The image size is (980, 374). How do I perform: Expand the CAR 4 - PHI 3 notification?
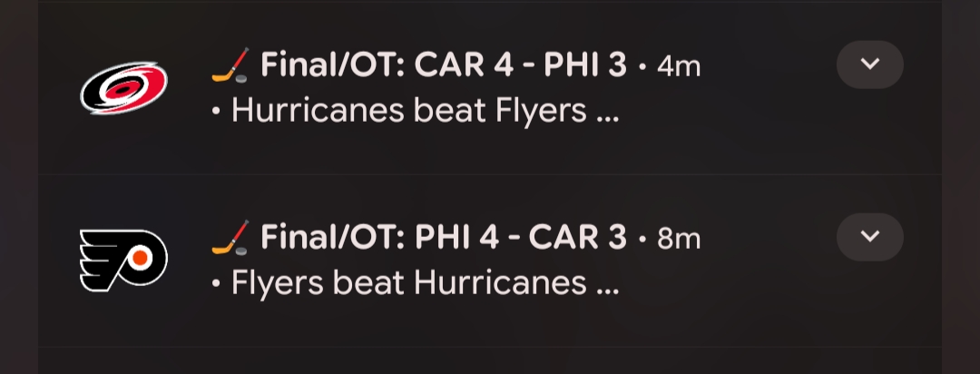[869, 64]
